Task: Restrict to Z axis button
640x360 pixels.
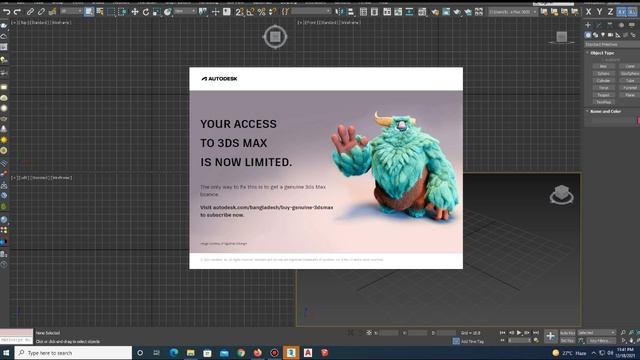Action: (610, 12)
